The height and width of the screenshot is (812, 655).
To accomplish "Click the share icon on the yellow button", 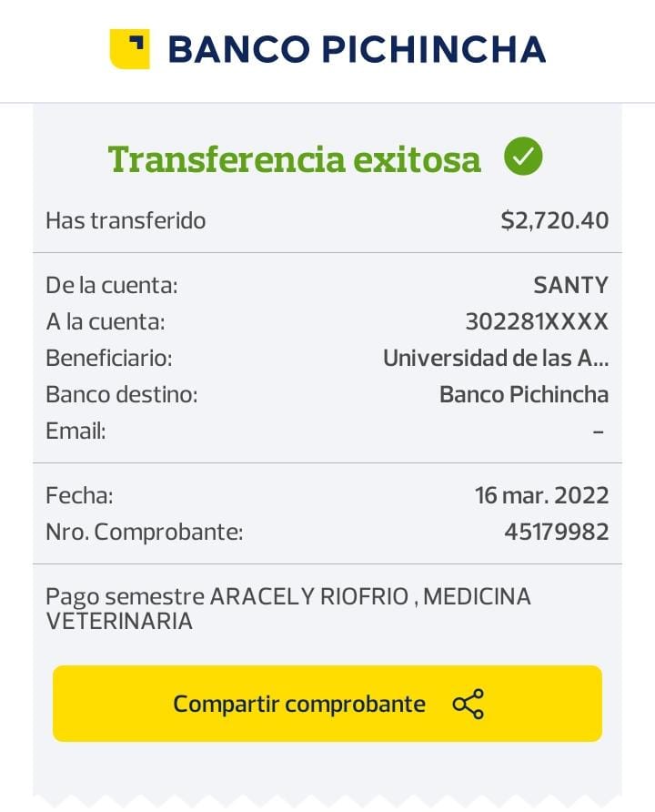I will (469, 705).
